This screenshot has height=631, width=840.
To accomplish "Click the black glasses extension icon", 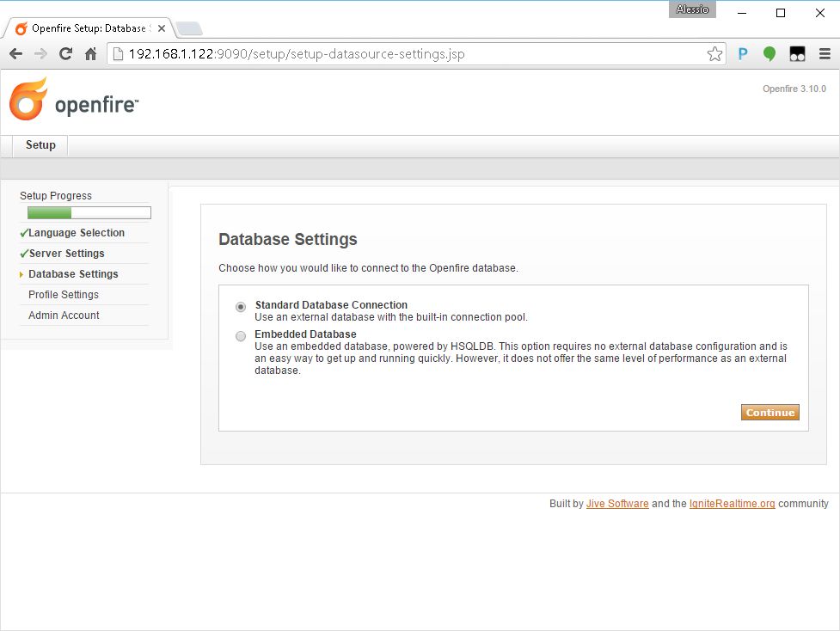I will [797, 54].
